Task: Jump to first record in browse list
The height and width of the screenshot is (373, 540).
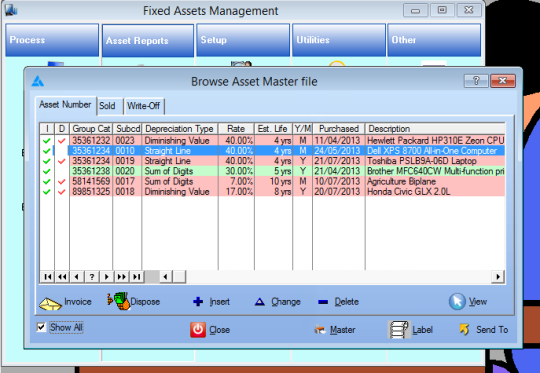Action: [48, 277]
